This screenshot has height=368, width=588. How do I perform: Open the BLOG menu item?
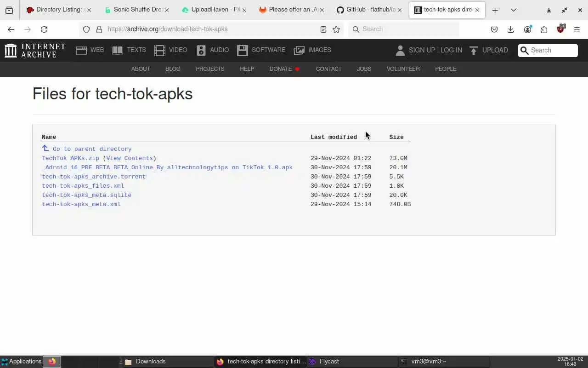point(173,69)
